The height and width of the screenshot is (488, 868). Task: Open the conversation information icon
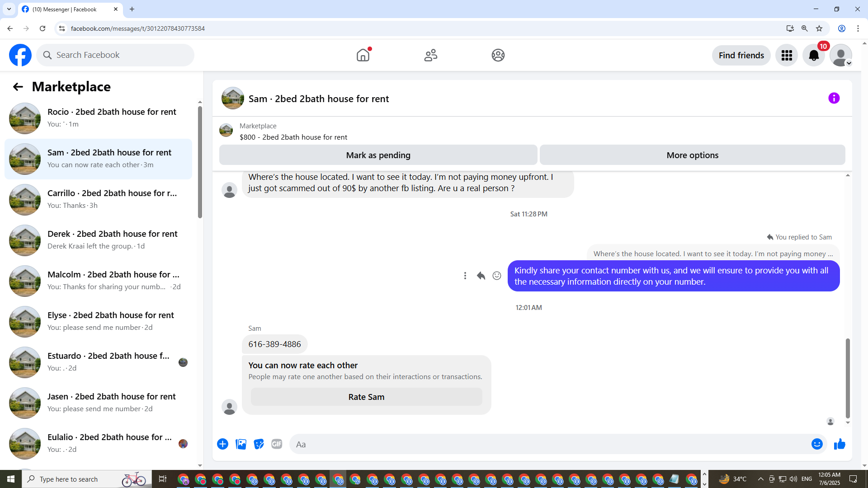tap(834, 98)
